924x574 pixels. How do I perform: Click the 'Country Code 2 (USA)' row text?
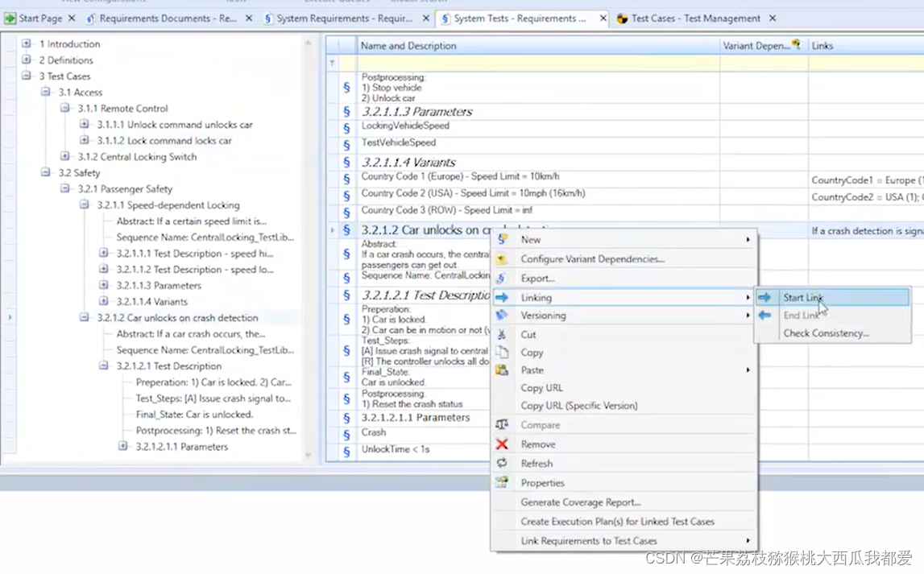473,193
